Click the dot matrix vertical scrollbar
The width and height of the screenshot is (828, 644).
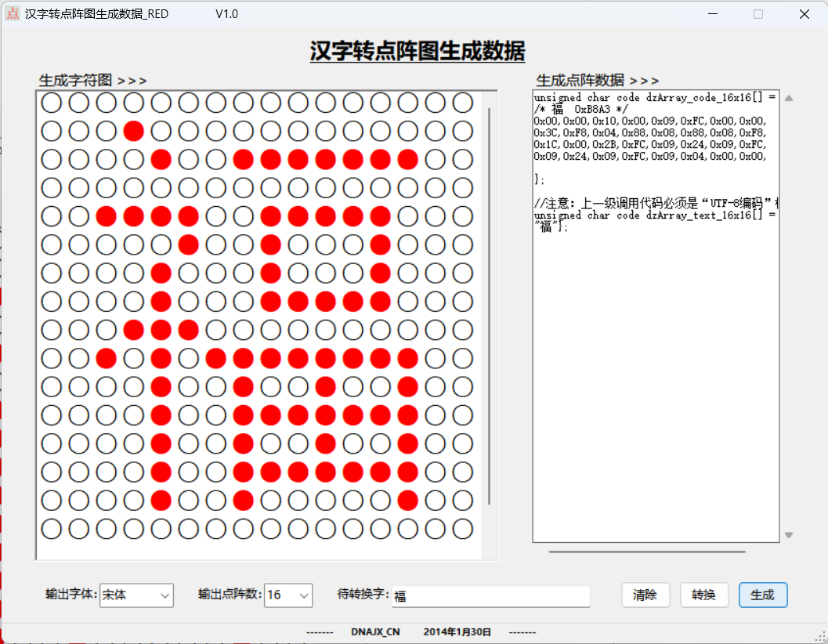point(490,306)
